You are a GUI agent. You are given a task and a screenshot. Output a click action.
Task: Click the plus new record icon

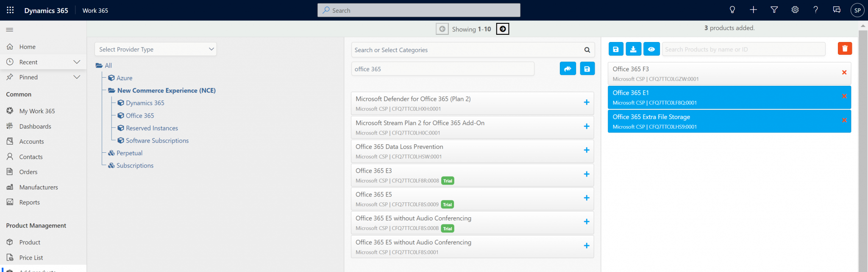click(753, 10)
